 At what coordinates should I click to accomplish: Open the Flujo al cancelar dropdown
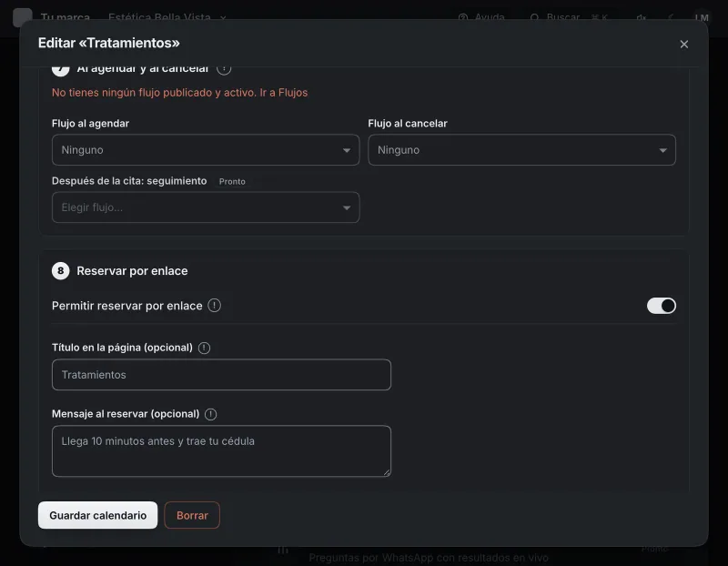[521, 150]
